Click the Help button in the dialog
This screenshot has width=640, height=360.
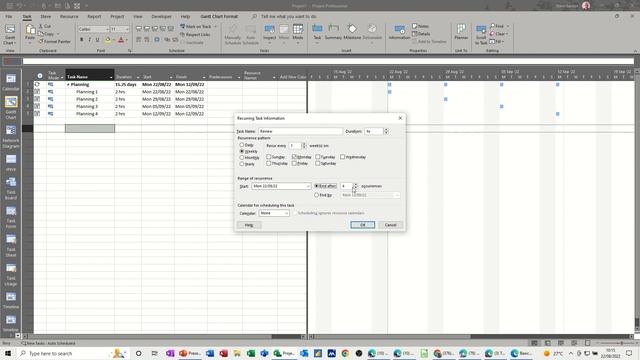249,225
